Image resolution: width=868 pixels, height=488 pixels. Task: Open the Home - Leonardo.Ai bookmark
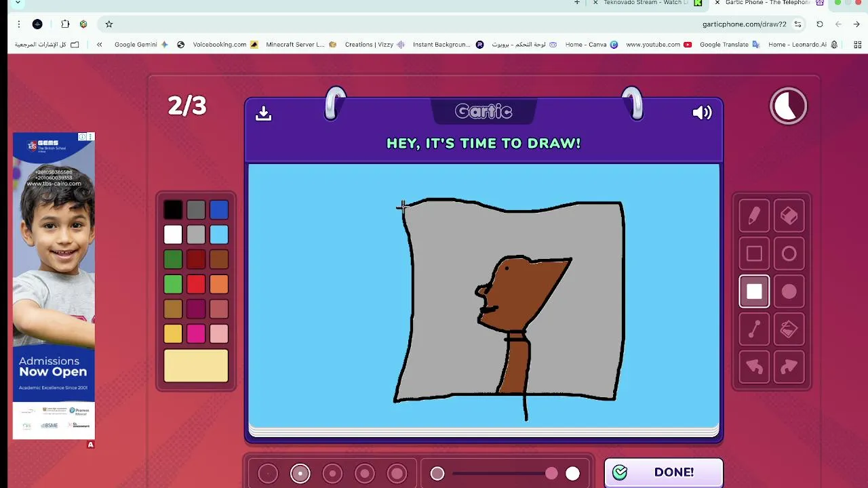coord(803,45)
